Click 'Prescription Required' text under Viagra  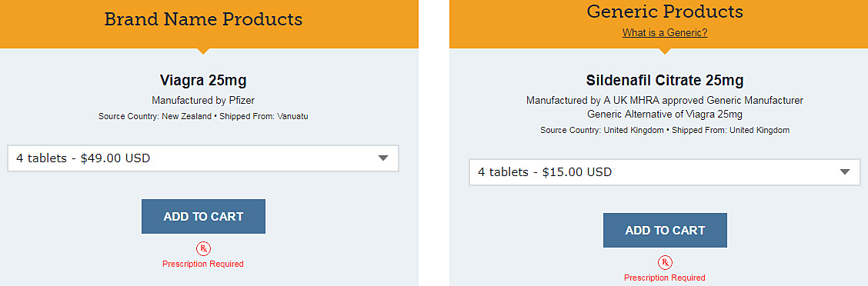[203, 264]
